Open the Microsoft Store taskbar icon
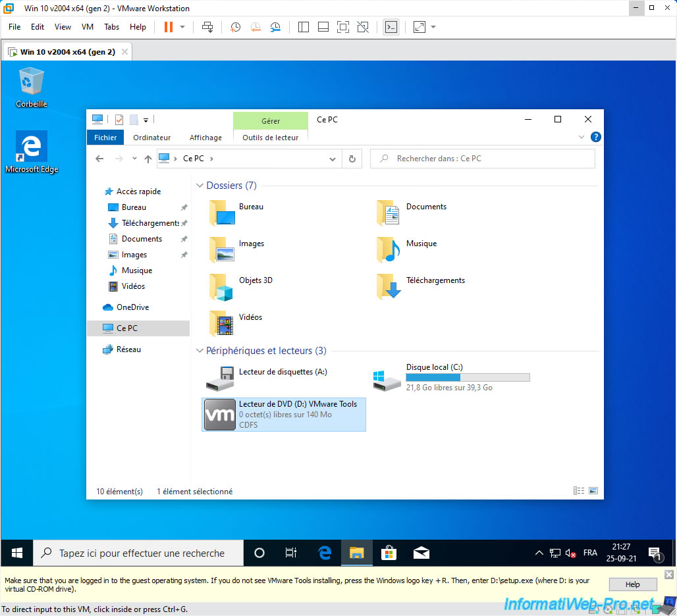The height and width of the screenshot is (616, 677). (x=389, y=553)
